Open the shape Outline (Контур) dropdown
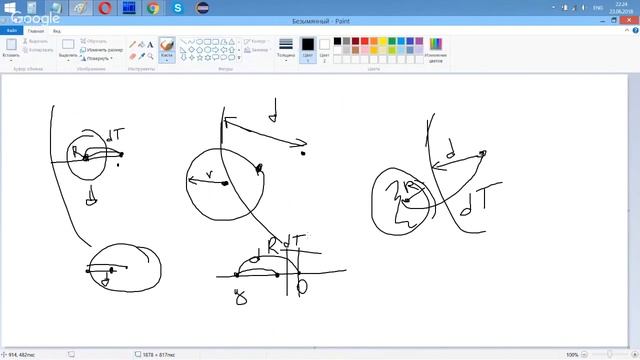Viewport: 640px width, 360px height. pos(256,42)
